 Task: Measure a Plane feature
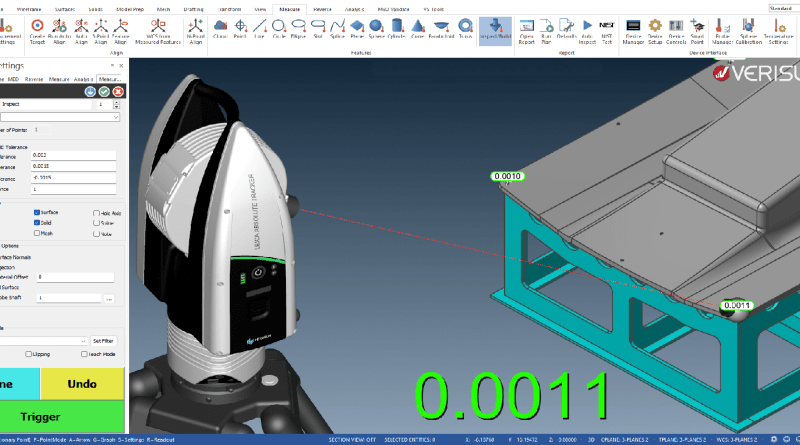tap(357, 29)
